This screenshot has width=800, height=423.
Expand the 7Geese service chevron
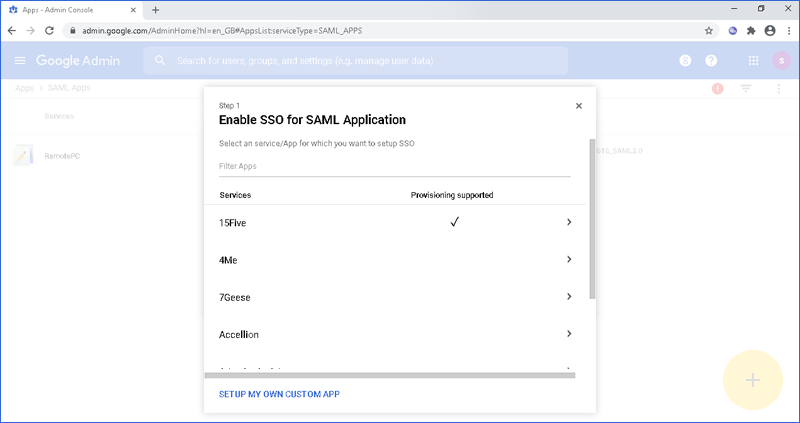point(569,296)
